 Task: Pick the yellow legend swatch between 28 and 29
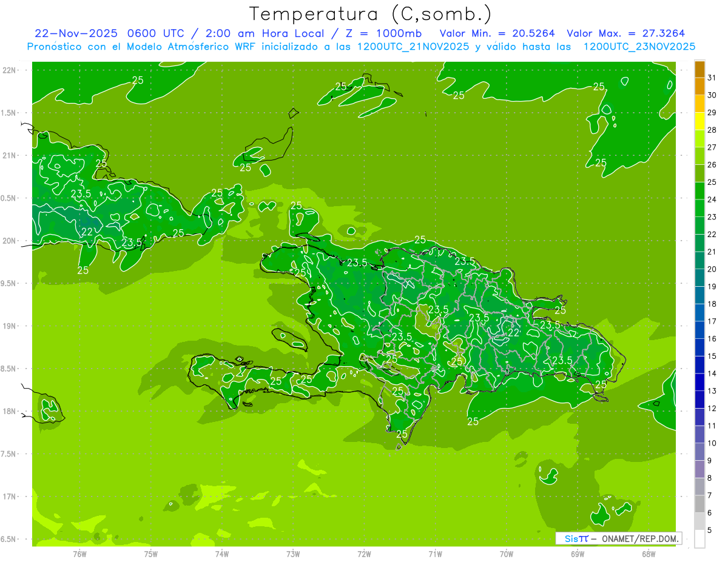(699, 121)
